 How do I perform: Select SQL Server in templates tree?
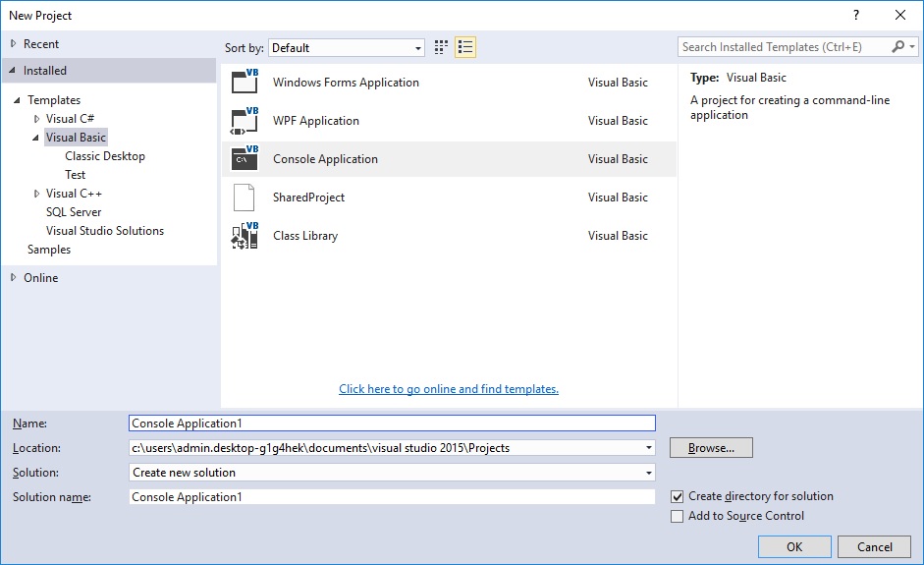[x=74, y=212]
